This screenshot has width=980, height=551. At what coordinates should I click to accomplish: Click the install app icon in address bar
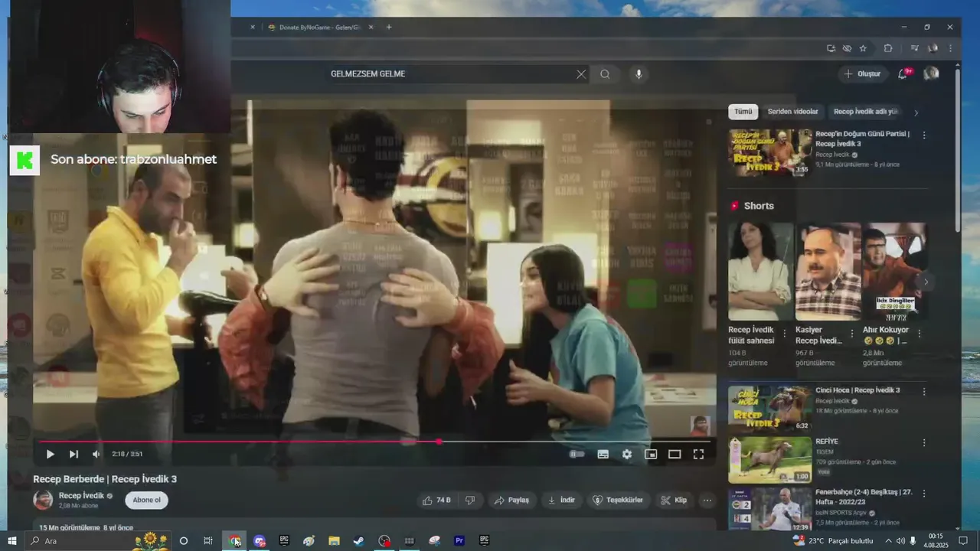coord(831,48)
